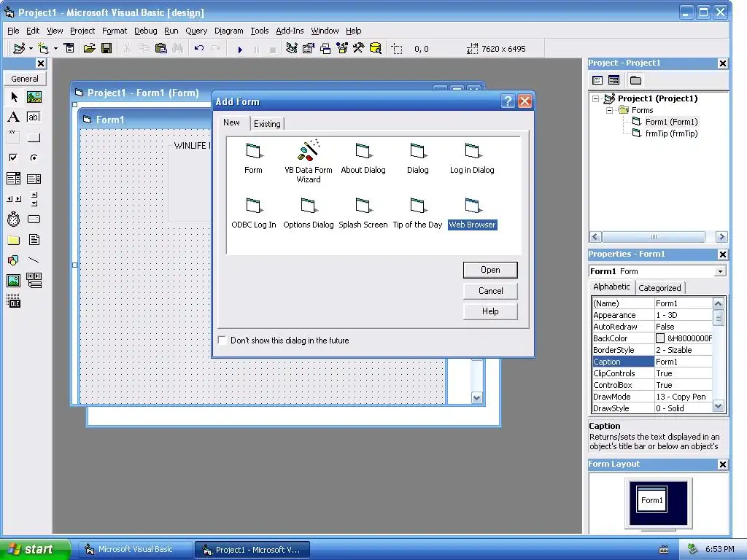Click Help button in Add Form dialog
This screenshot has width=747, height=560.
(x=490, y=311)
